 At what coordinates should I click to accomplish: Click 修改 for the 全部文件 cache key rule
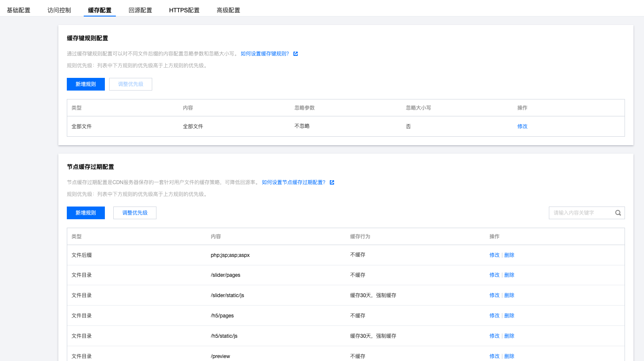pyautogui.click(x=522, y=127)
